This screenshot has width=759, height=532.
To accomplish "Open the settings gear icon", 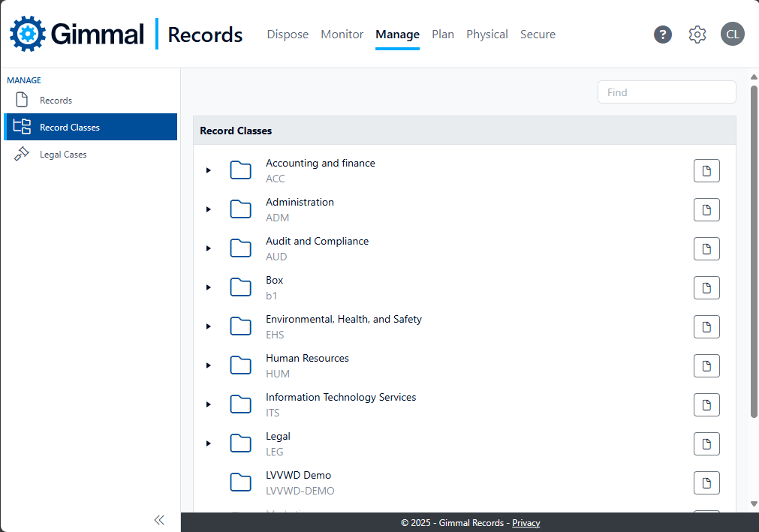I will tap(697, 35).
